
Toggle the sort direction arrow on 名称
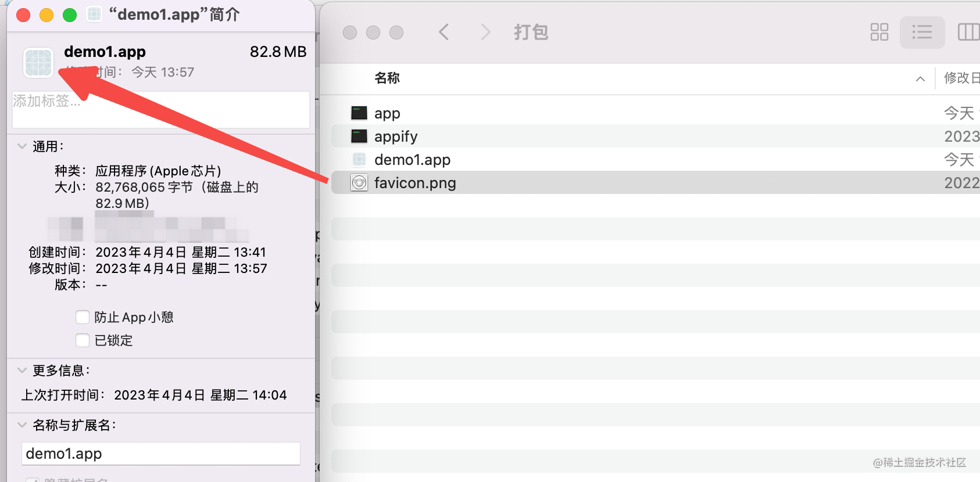point(920,78)
